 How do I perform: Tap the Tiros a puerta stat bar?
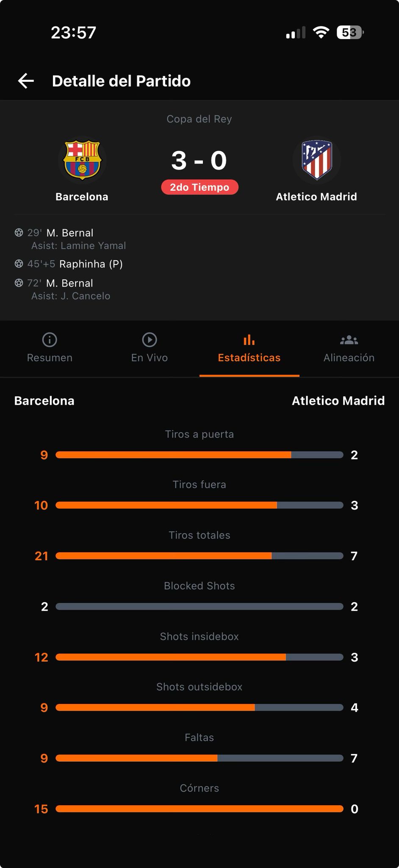[x=199, y=454]
